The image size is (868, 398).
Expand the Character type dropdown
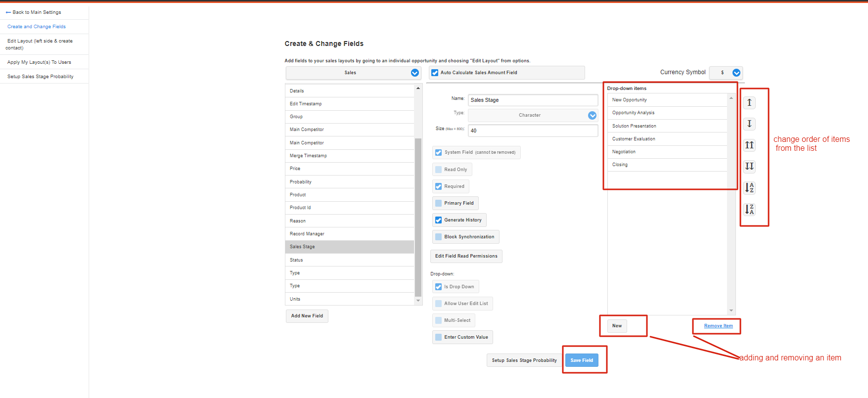(592, 115)
